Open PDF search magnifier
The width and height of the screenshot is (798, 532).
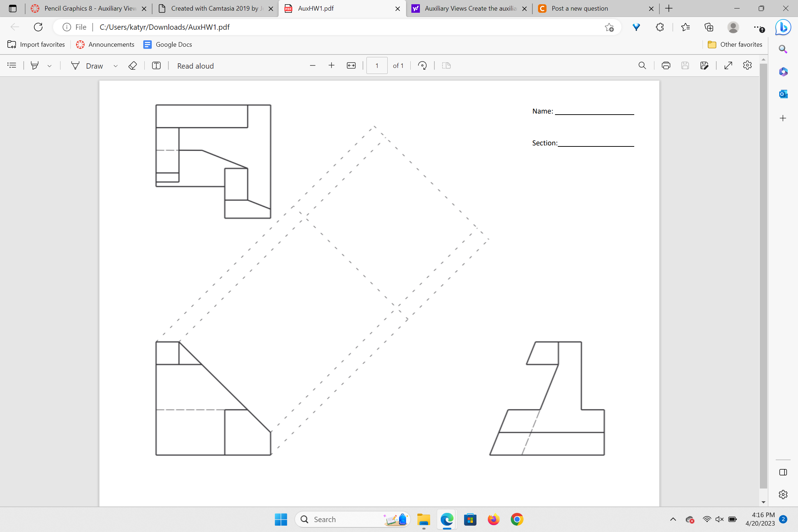point(642,66)
